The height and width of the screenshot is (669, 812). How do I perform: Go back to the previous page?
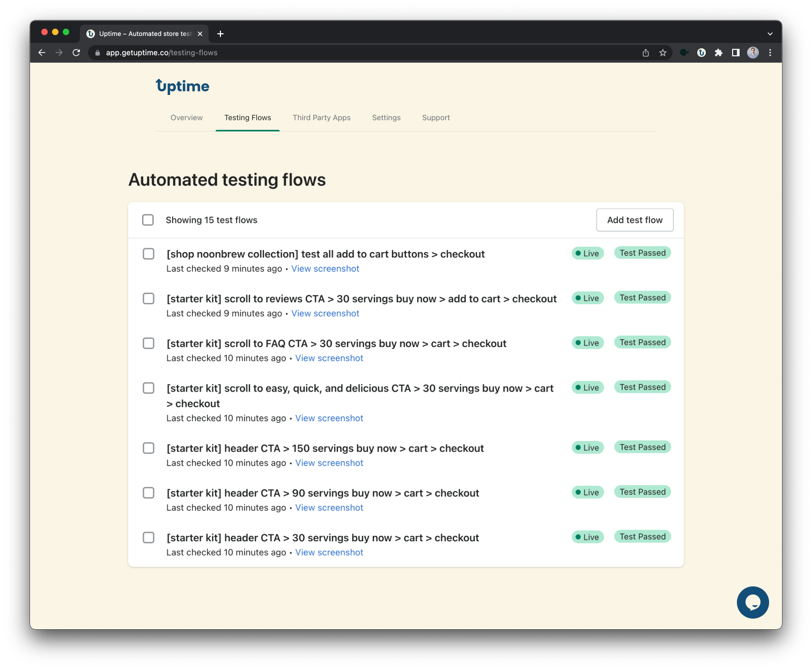pos(42,53)
